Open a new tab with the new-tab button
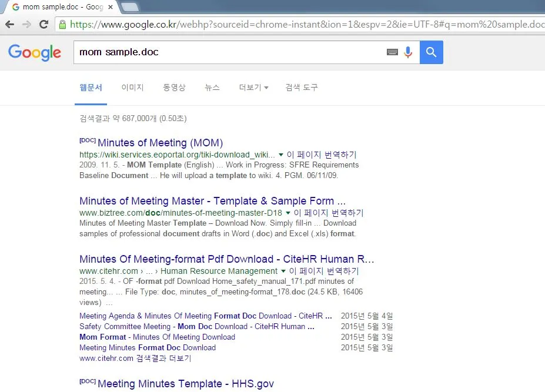The image size is (545, 392). point(130,7)
